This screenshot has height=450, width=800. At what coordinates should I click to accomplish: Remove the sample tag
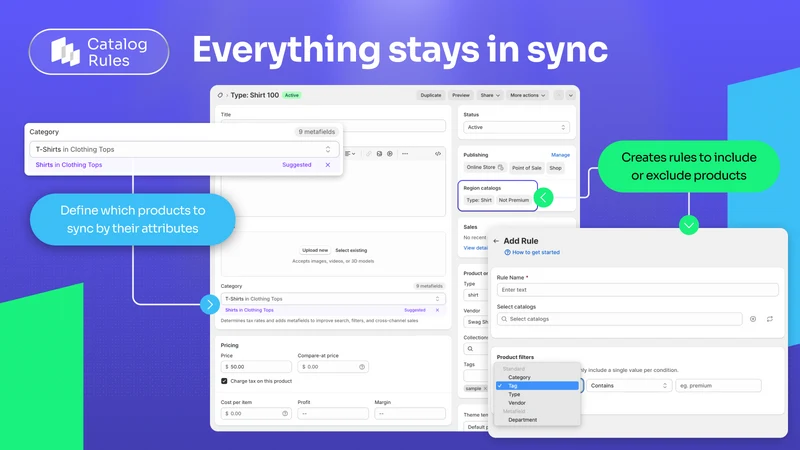click(x=485, y=389)
